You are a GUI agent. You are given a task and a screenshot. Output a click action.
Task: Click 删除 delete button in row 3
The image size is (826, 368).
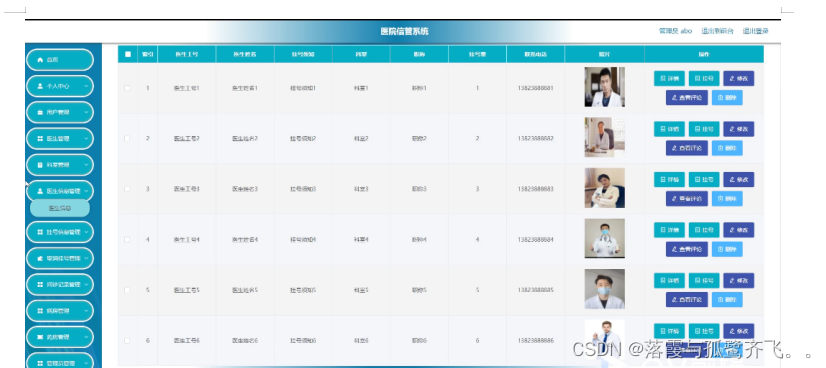(727, 198)
